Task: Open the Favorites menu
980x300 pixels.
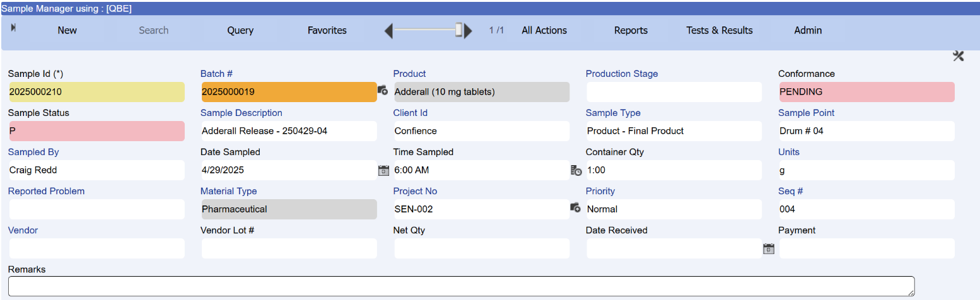Action: click(327, 30)
